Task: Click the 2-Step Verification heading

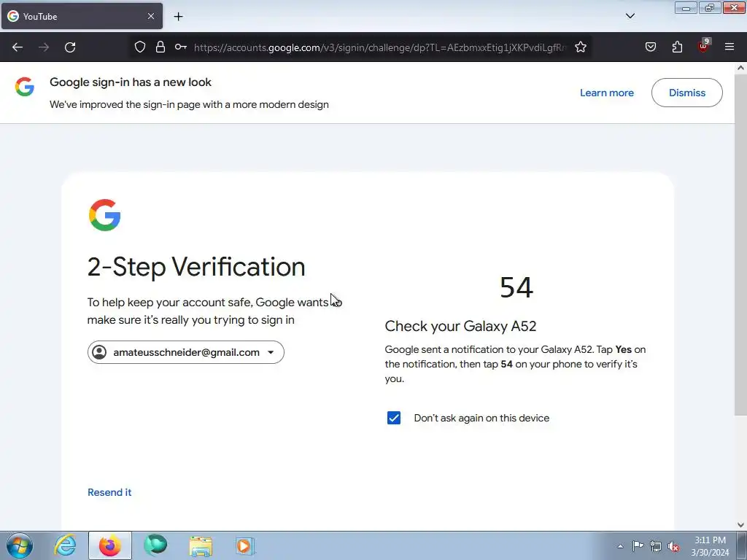Action: [x=196, y=267]
